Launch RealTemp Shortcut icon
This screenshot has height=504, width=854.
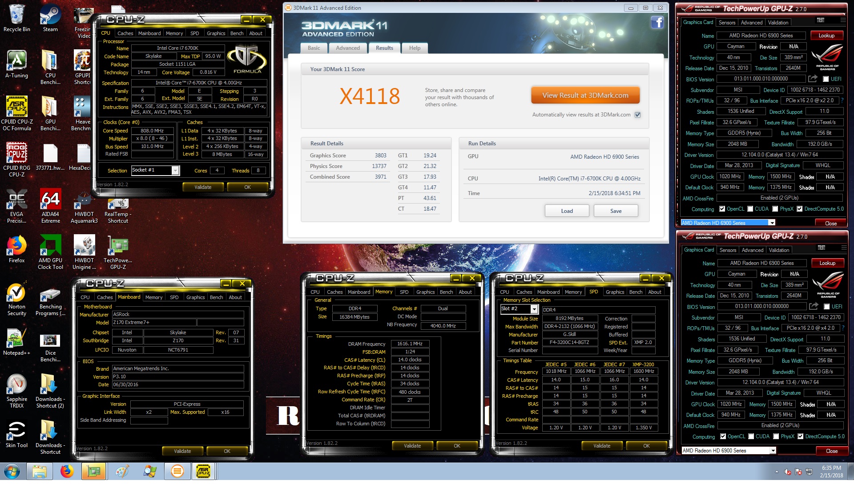coord(118,210)
